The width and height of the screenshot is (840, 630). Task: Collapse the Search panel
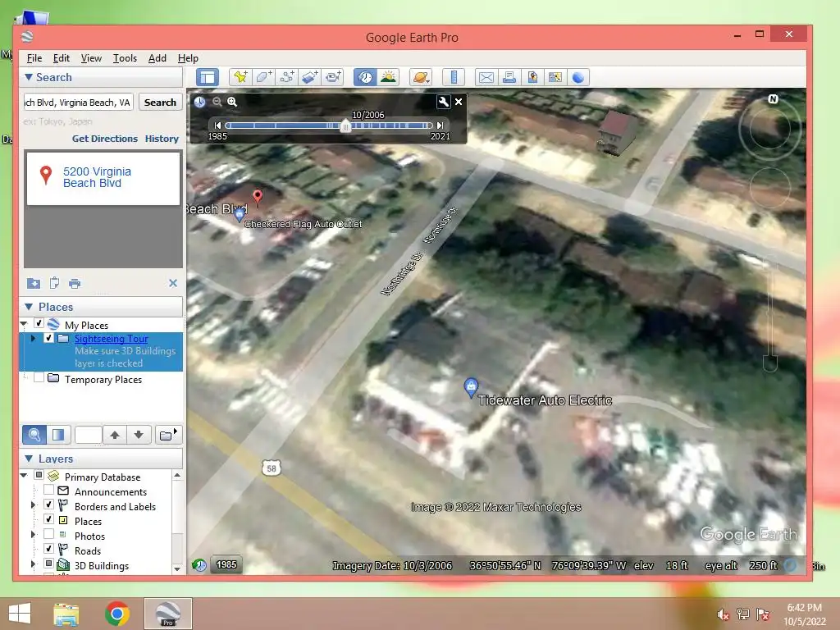click(x=29, y=77)
